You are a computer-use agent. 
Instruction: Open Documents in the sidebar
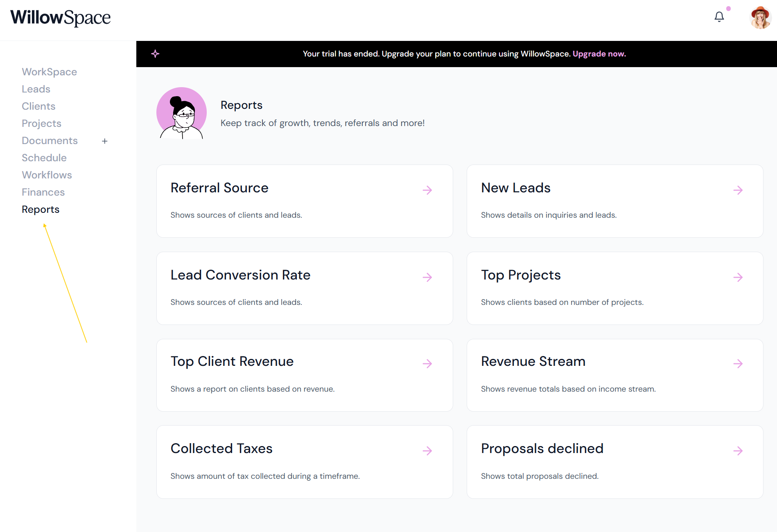coord(50,141)
